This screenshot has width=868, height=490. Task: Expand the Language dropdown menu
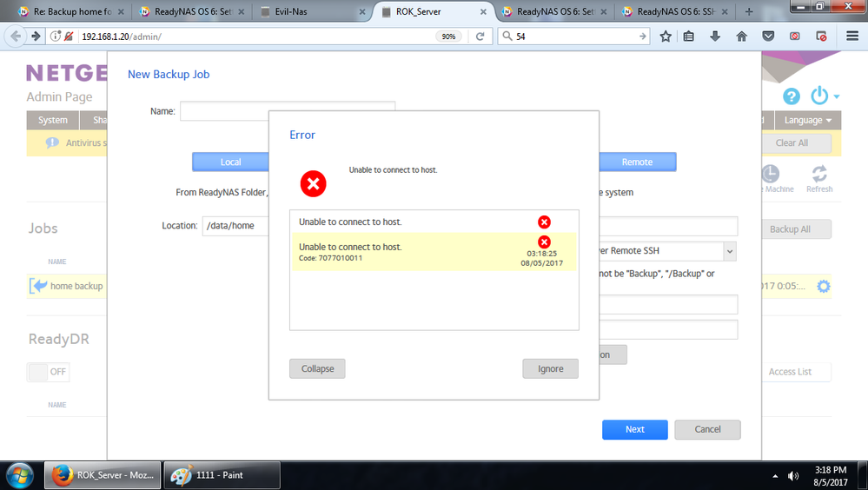point(807,120)
